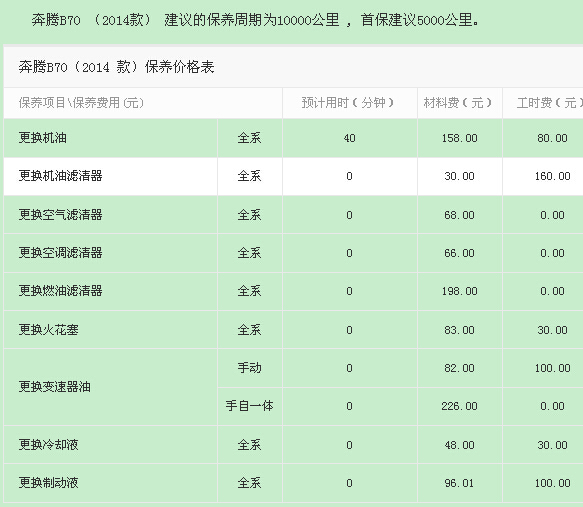Click the 工时费（元） column header
583x507 pixels.
pyautogui.click(x=550, y=103)
